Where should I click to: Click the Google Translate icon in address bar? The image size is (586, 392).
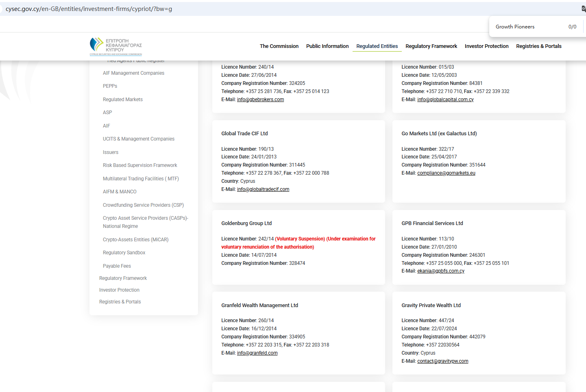[584, 9]
